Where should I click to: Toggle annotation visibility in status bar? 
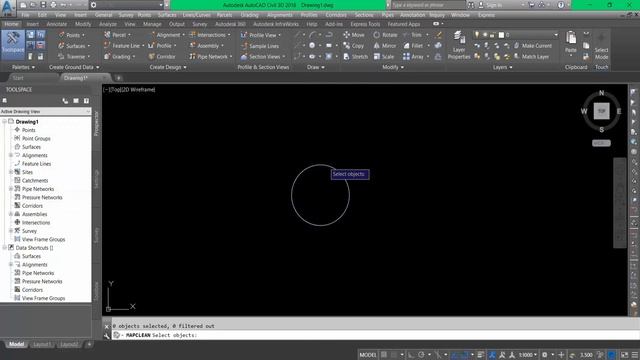(x=492, y=355)
